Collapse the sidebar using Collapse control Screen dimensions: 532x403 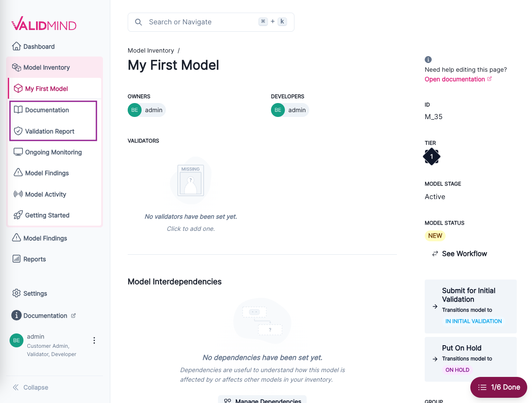[30, 387]
